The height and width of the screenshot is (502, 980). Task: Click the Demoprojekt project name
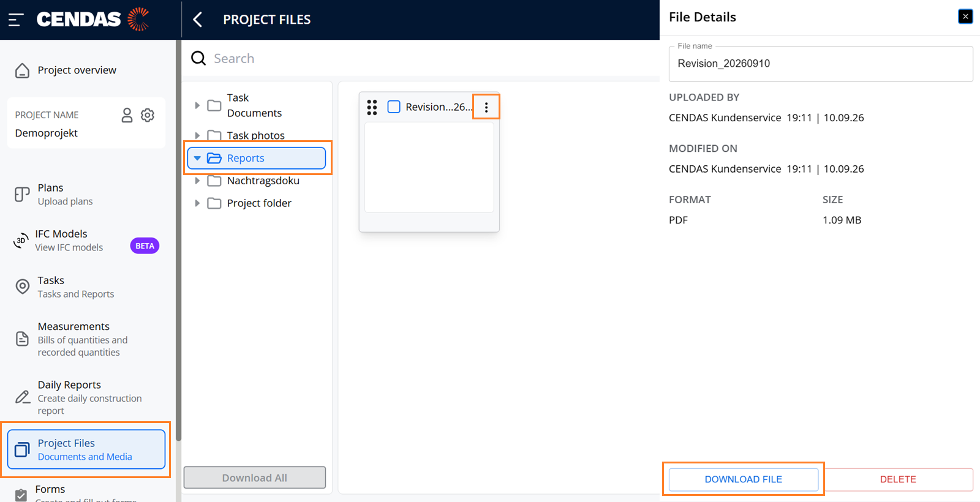(47, 133)
